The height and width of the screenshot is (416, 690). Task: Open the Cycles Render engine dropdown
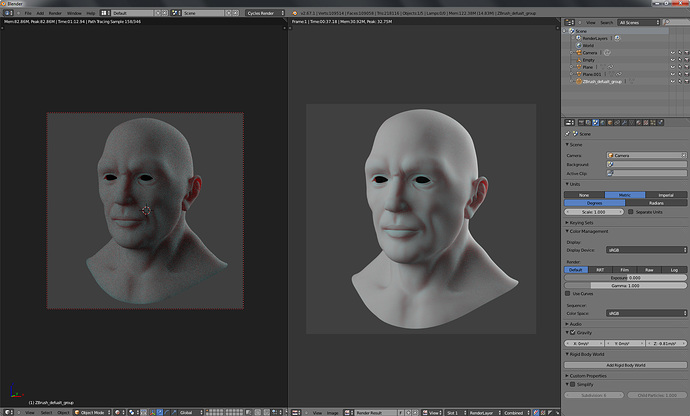click(x=265, y=13)
